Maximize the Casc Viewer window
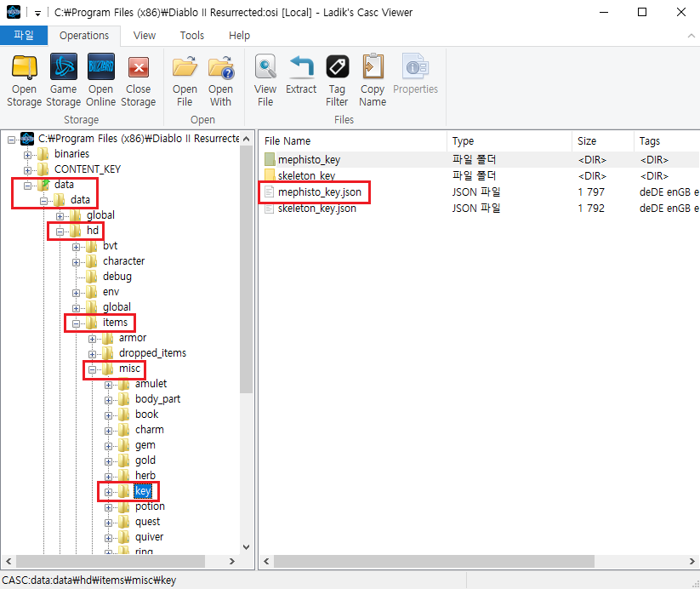This screenshot has width=700, height=589. (642, 12)
